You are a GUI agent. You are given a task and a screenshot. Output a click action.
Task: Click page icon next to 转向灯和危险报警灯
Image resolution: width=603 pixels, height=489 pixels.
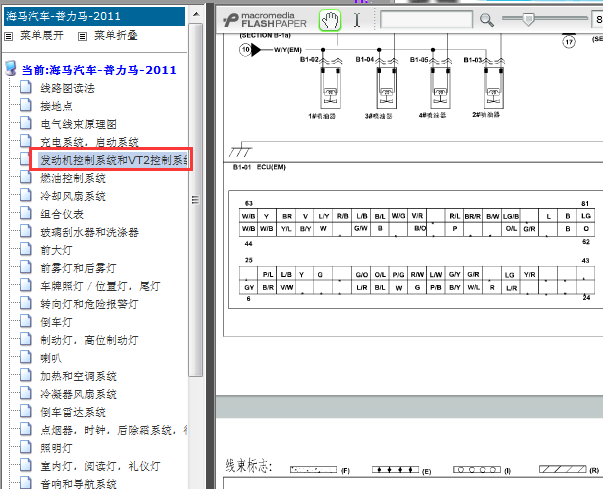[x=26, y=303]
